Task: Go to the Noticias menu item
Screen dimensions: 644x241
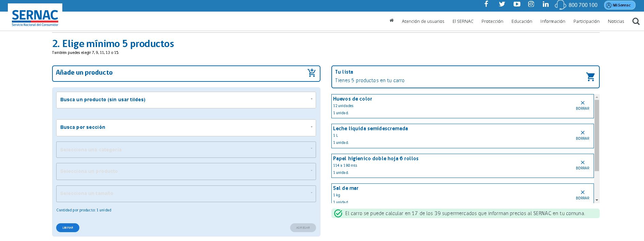Action: (x=616, y=21)
